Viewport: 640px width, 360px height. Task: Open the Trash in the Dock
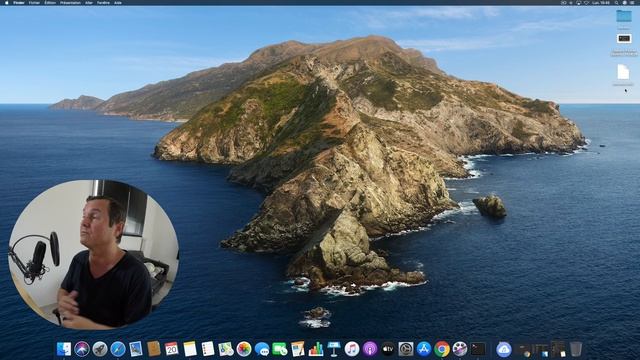[x=576, y=349]
